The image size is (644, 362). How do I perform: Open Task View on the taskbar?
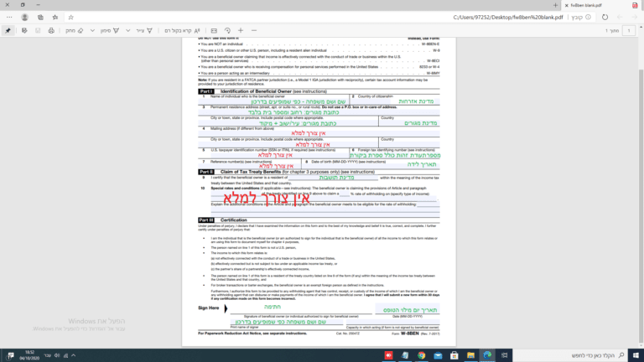pos(504,355)
